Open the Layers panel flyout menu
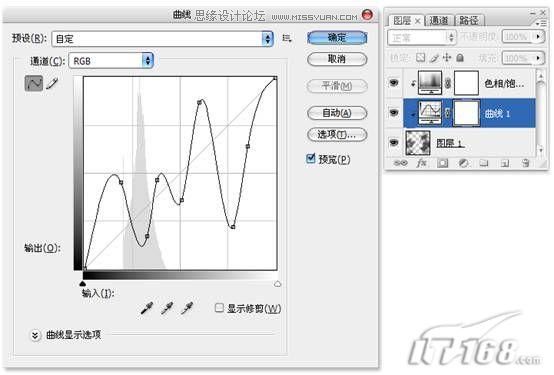Viewport: 554px width, 375px height. [541, 23]
